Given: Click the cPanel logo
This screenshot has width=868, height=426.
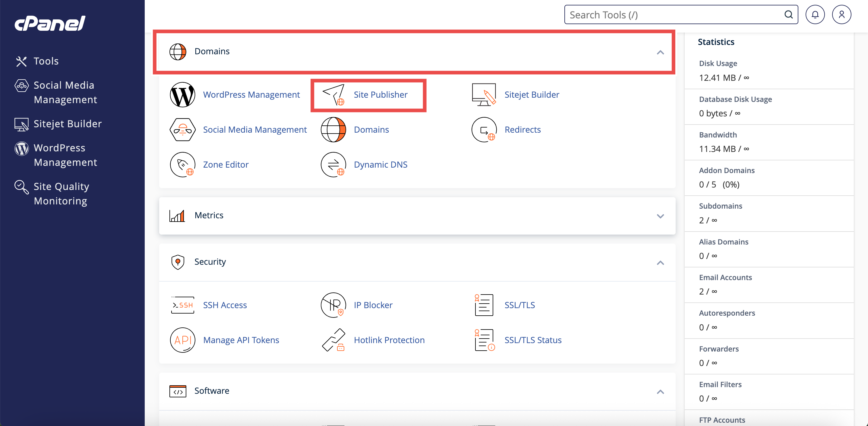Looking at the screenshot, I should (50, 24).
